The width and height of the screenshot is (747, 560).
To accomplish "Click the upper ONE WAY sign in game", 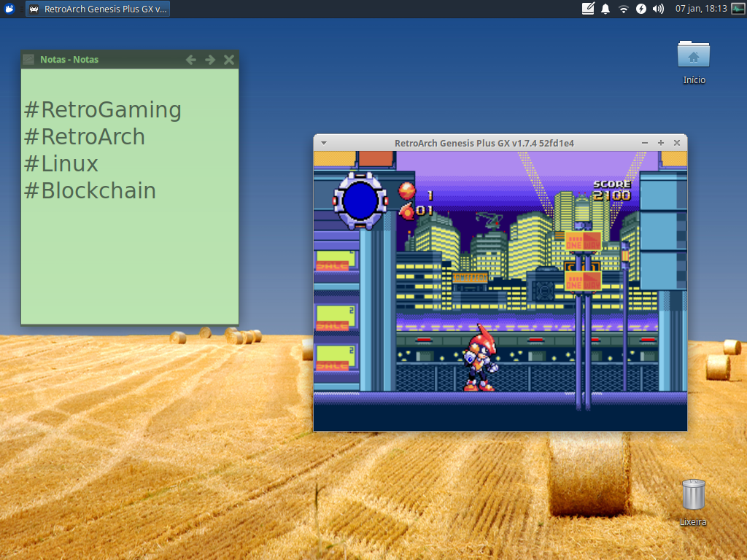I will 583,241.
